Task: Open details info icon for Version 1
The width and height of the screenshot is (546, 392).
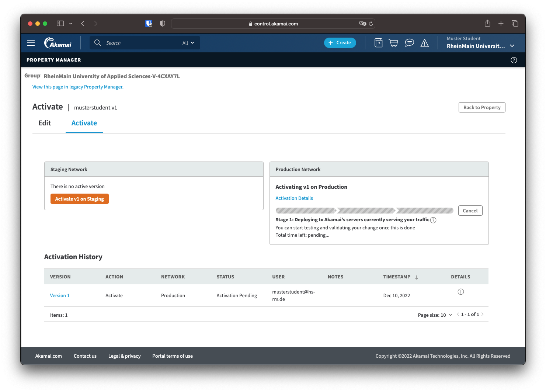Action: (461, 292)
